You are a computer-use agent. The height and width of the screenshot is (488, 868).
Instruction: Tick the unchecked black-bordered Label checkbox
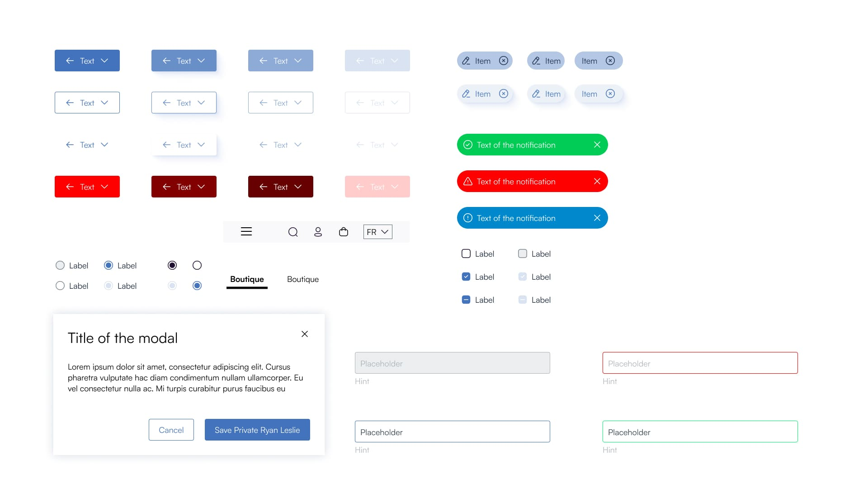pyautogui.click(x=466, y=253)
